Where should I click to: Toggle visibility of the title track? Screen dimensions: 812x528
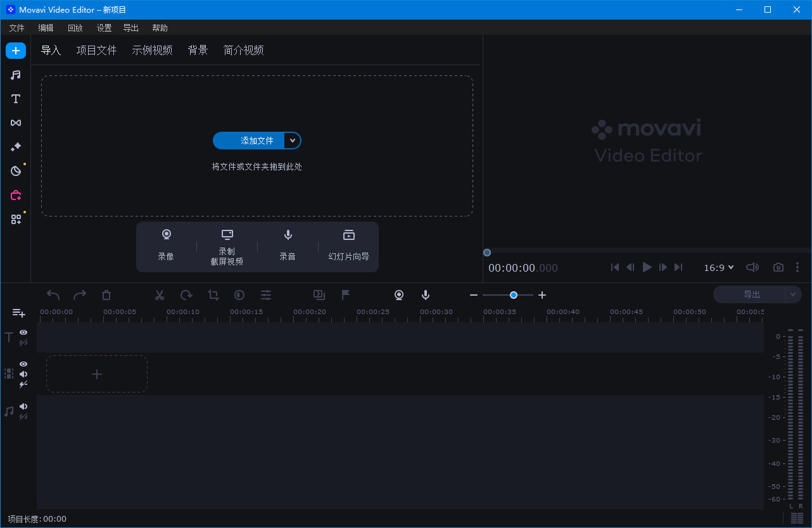tap(23, 332)
